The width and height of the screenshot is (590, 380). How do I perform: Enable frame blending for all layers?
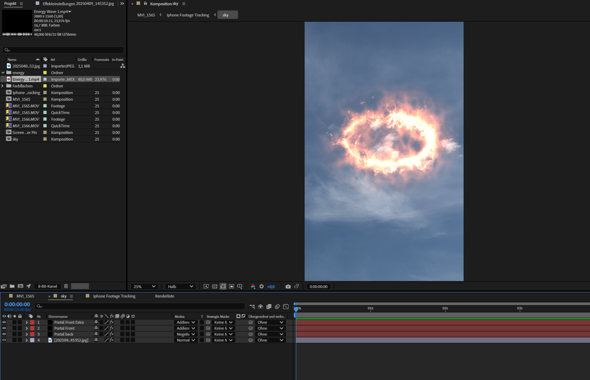coord(269,307)
